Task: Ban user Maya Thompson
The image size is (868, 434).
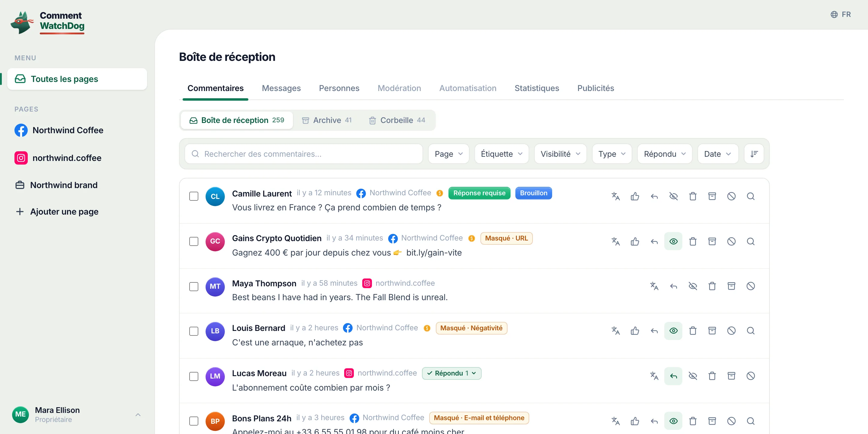Action: pyautogui.click(x=750, y=286)
